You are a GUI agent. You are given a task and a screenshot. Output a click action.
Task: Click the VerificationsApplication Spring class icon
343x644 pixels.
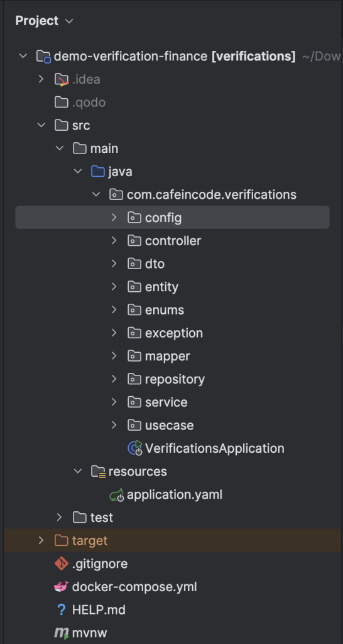click(135, 448)
